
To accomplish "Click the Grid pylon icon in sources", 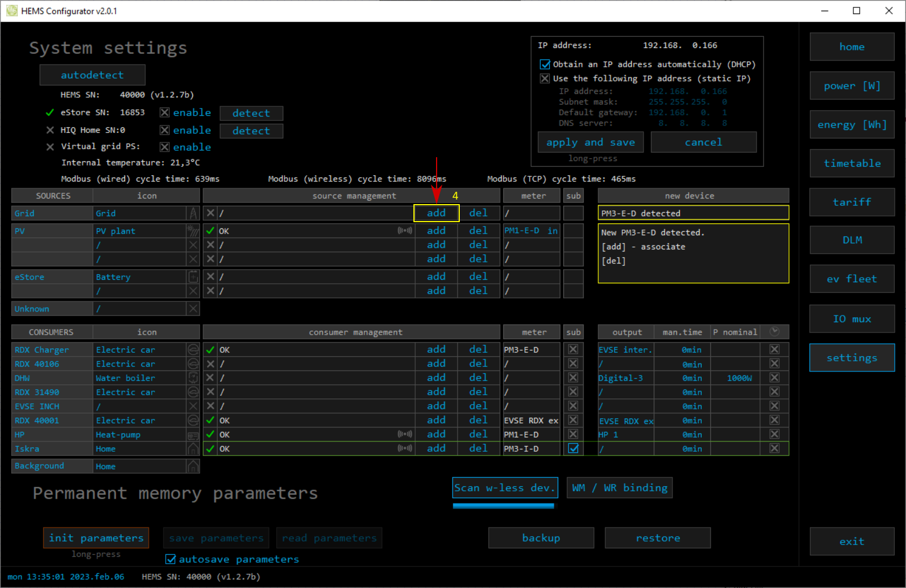I will (x=193, y=213).
